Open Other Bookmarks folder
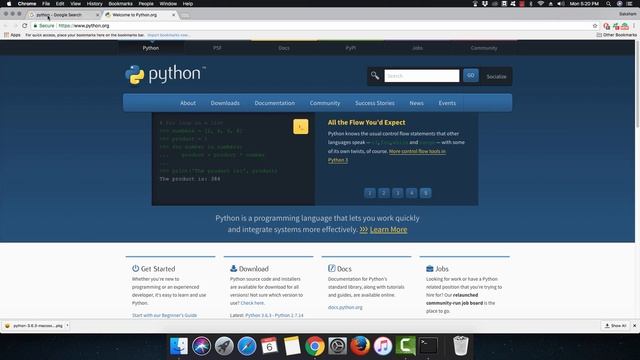The height and width of the screenshot is (360, 640). (x=616, y=35)
